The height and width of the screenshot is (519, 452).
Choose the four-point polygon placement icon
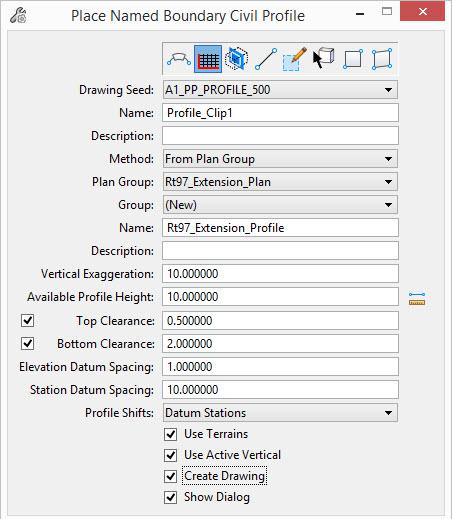click(x=382, y=59)
